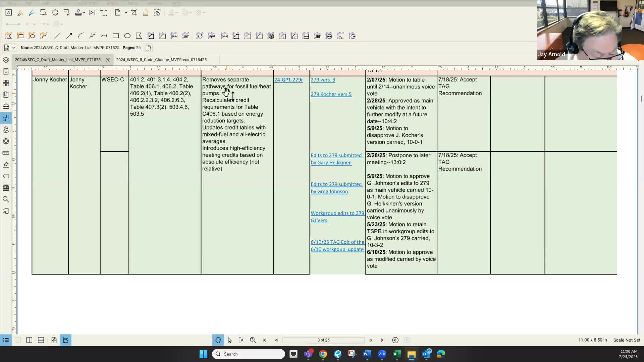Open Edits to 279 by Greg Johnson link
Viewport: 644px width, 362px height.
tap(336, 188)
